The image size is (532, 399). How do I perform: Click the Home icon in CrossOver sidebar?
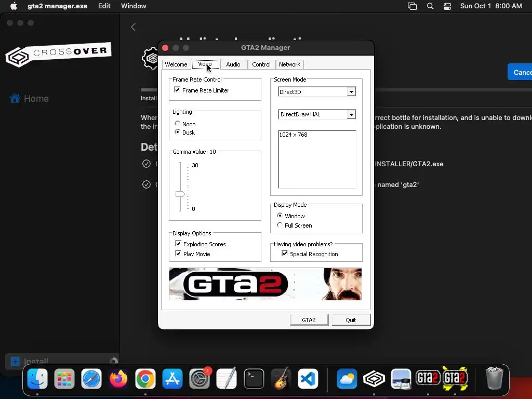15,98
